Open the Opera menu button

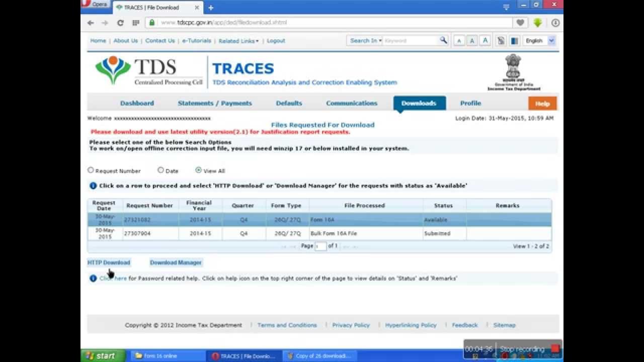pyautogui.click(x=95, y=4)
